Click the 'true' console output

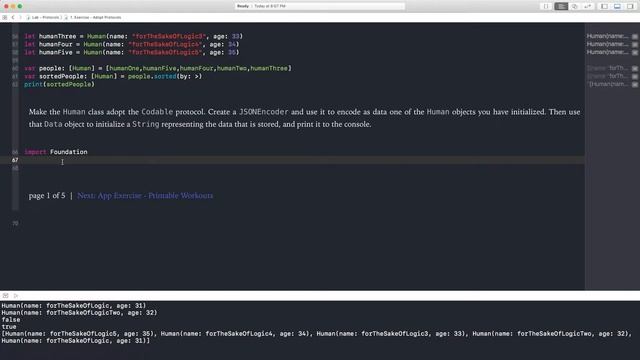(x=9, y=327)
